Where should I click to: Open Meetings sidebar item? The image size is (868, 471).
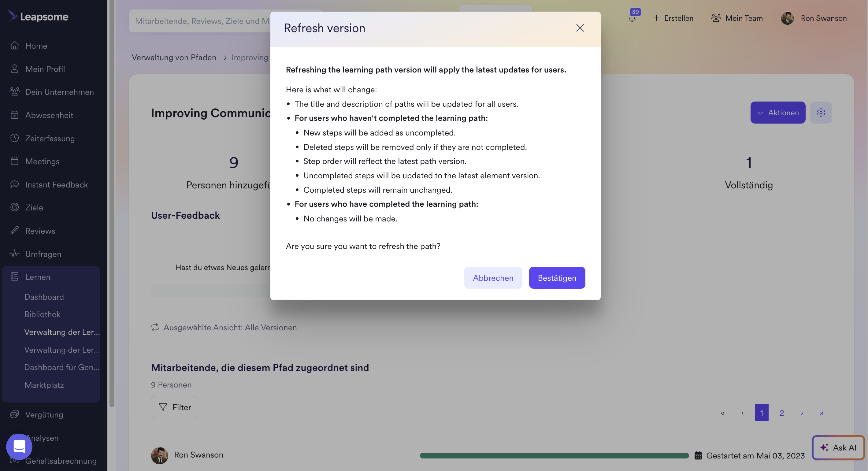[42, 161]
